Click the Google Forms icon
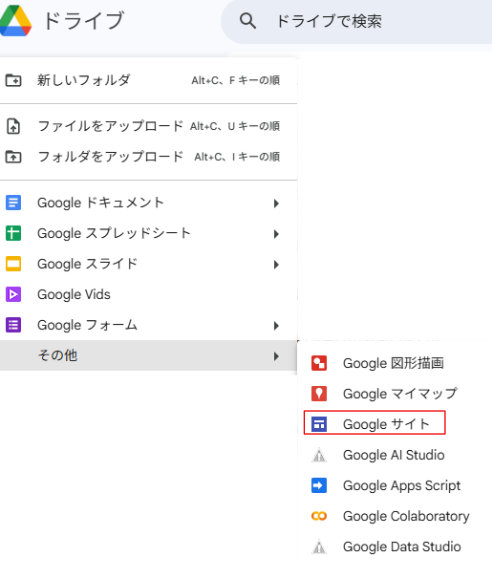Image resolution: width=492 pixels, height=563 pixels. [13, 325]
